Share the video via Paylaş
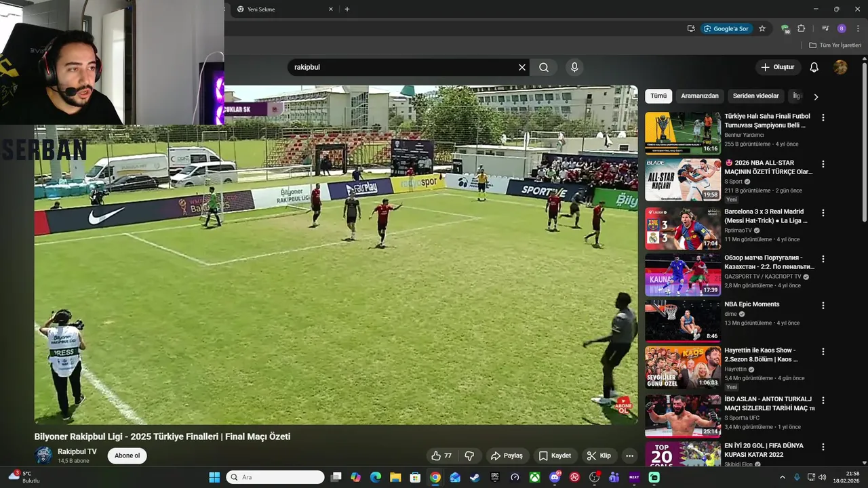868x488 pixels. 507,455
